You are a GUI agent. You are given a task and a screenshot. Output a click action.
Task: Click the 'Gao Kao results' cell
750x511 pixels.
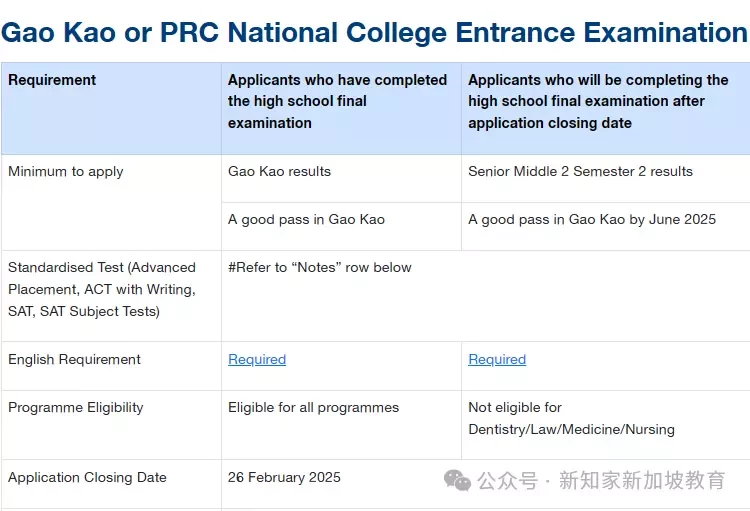pos(279,171)
